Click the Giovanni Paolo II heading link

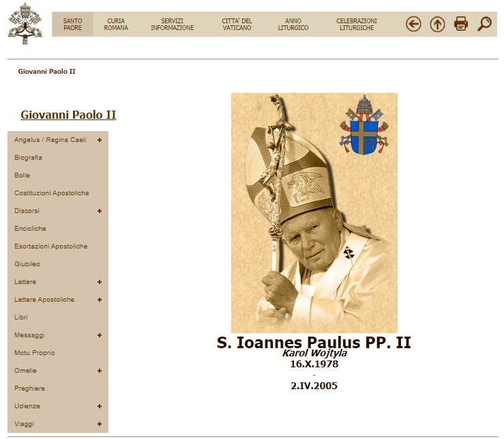68,115
